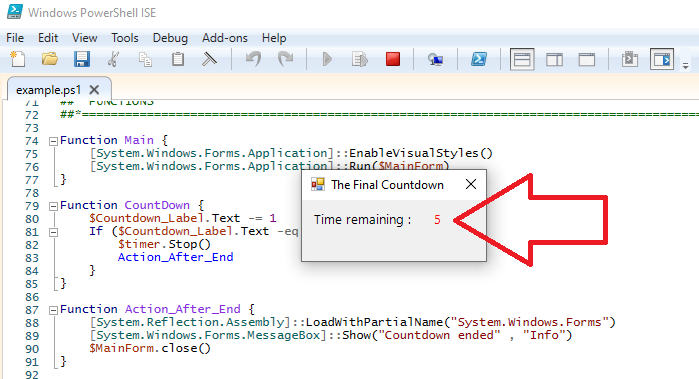
Task: Show the script pane maximized
Action: [587, 59]
